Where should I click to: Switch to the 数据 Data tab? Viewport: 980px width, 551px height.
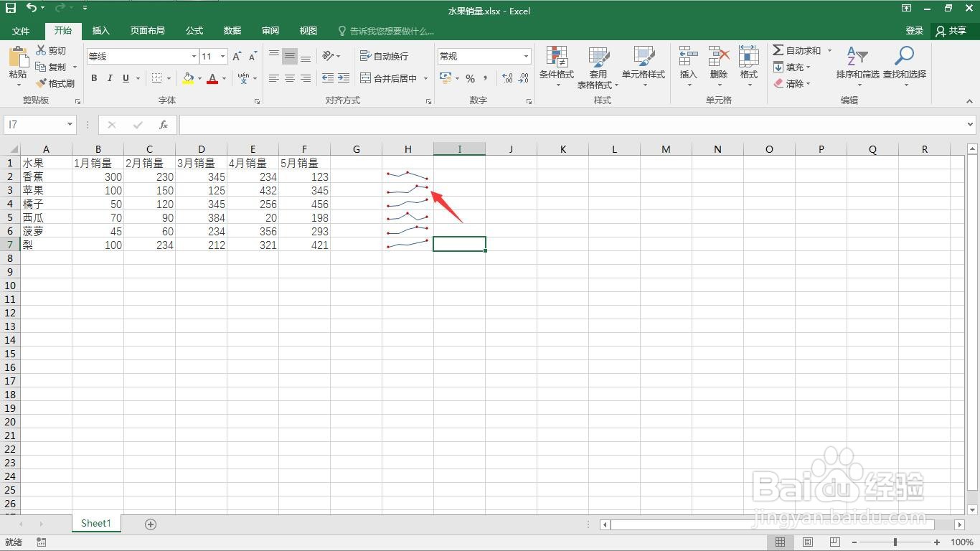tap(232, 31)
